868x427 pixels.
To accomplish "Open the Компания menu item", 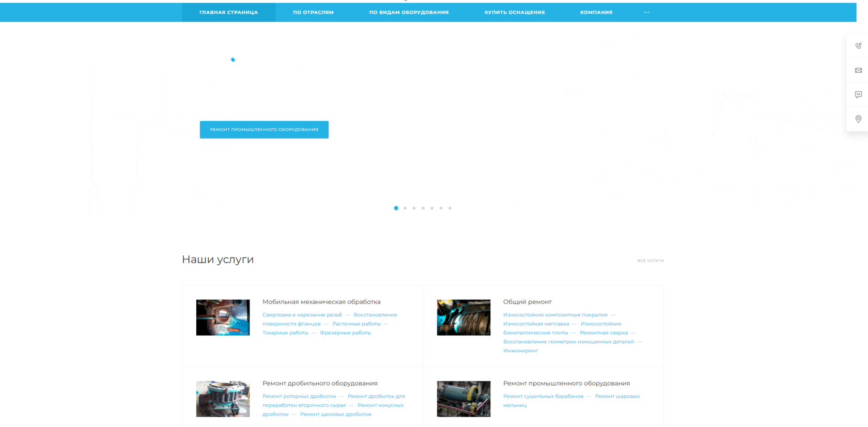I will click(596, 12).
